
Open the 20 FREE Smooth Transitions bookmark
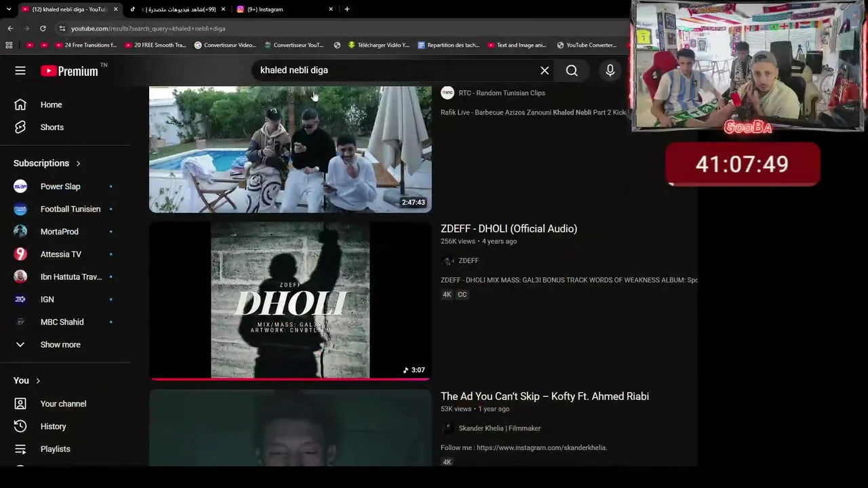point(155,45)
